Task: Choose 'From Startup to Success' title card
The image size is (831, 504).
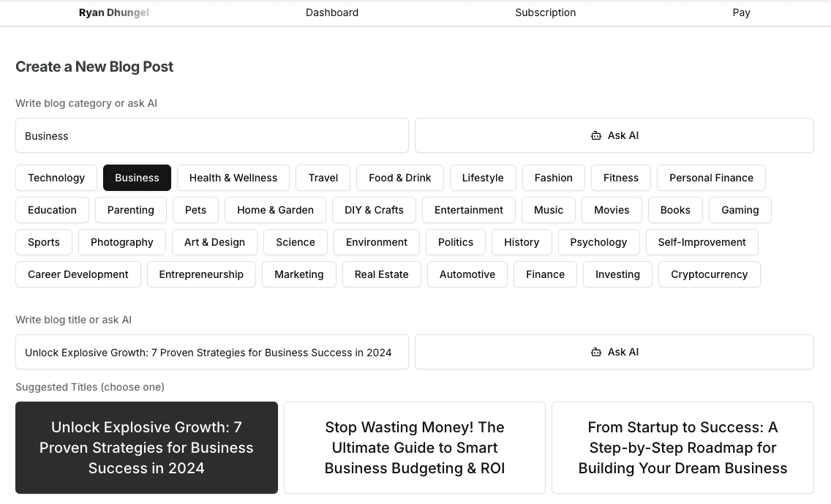Action: 683,448
